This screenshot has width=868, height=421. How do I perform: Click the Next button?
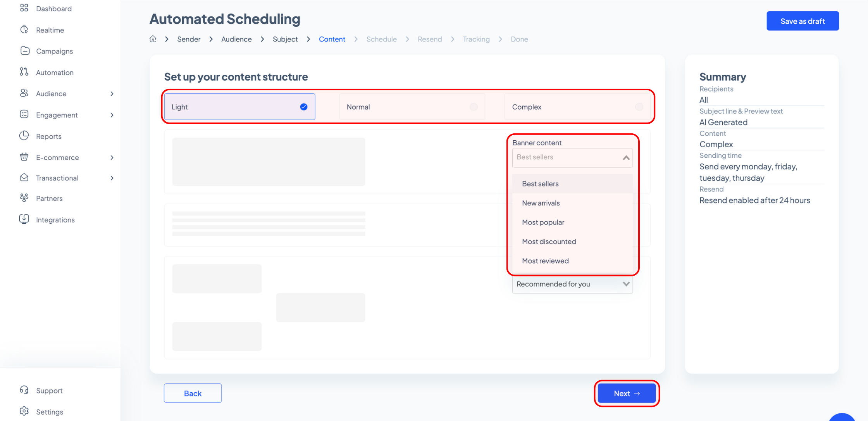coord(627,393)
